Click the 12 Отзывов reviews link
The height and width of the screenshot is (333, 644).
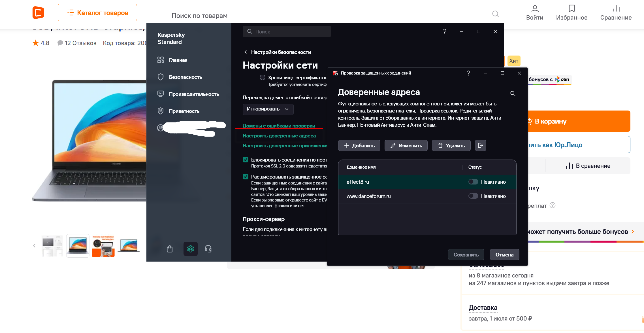click(x=77, y=43)
